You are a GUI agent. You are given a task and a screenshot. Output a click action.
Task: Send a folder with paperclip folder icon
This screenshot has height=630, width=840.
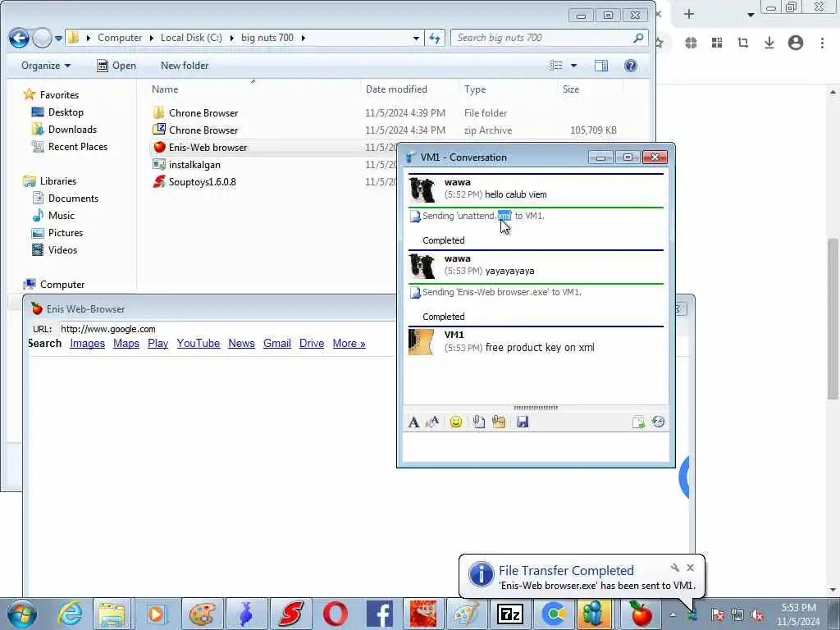pyautogui.click(x=499, y=422)
